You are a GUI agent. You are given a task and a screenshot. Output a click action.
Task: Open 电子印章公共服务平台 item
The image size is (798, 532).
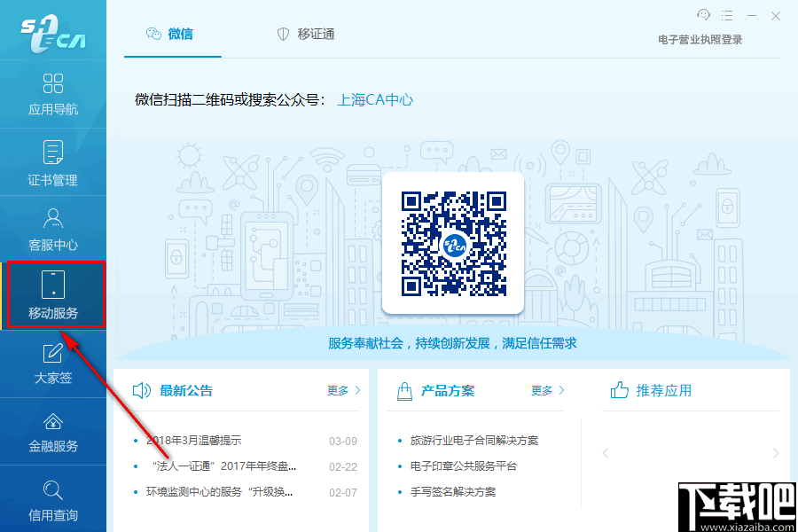464,466
